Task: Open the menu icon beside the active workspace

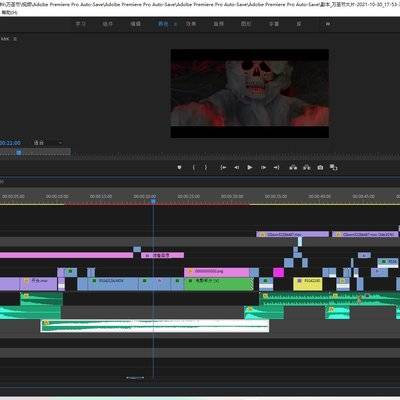Action: click(x=175, y=24)
